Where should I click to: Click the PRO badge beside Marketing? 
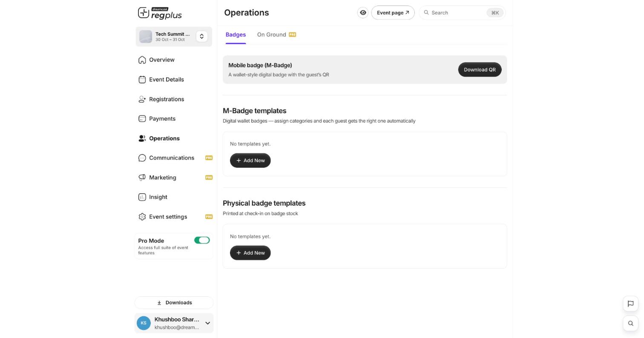coord(209,178)
